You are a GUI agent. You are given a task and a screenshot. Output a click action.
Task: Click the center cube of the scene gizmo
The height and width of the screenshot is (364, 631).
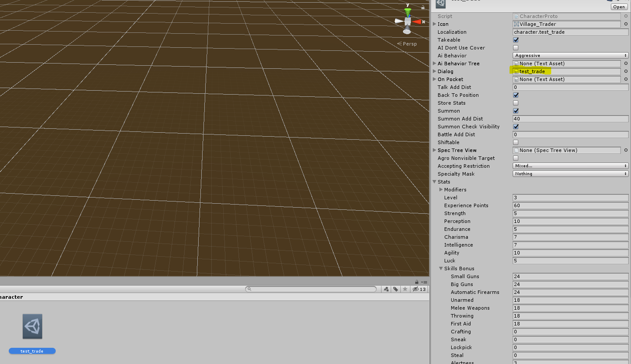408,21
